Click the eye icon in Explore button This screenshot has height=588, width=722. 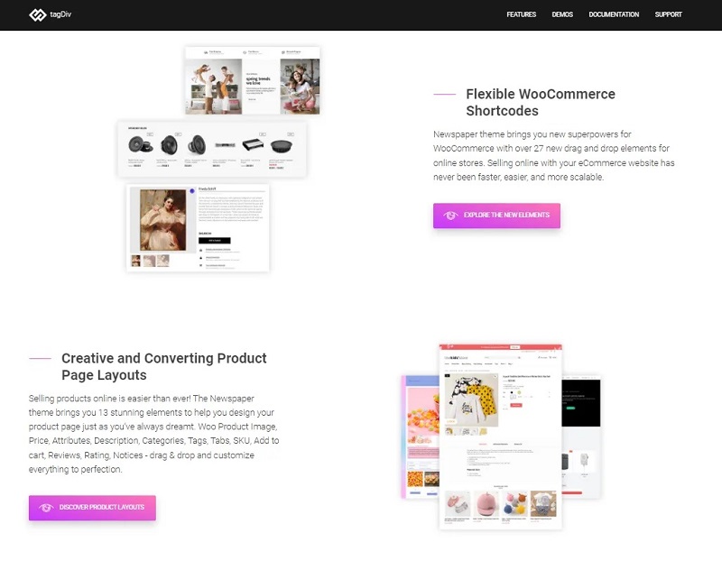pyautogui.click(x=450, y=216)
